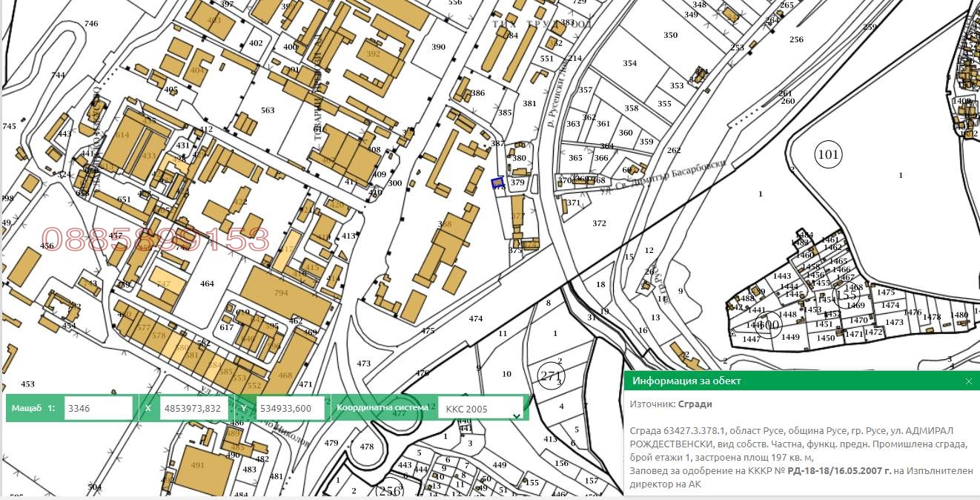Select parcel 350 on the map

tap(670, 36)
